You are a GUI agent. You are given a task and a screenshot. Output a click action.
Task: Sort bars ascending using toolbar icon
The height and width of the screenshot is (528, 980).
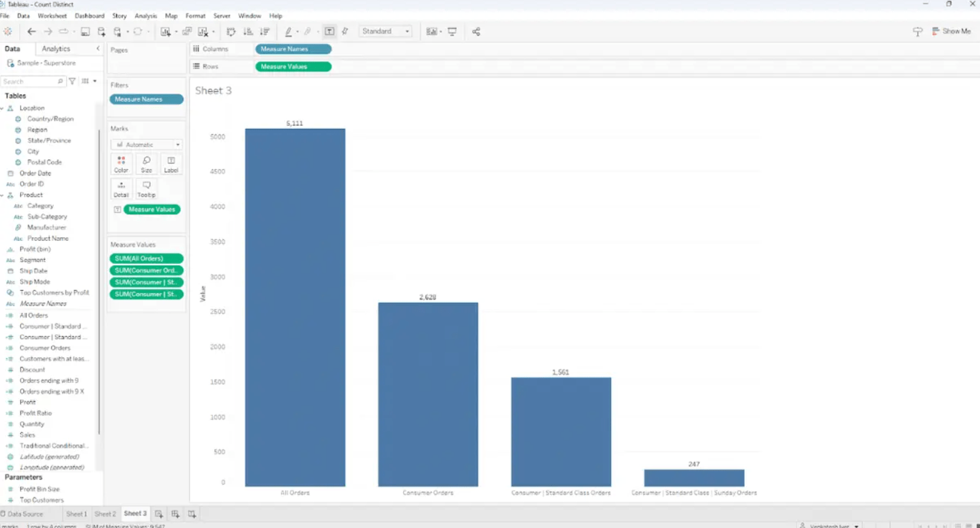point(248,31)
